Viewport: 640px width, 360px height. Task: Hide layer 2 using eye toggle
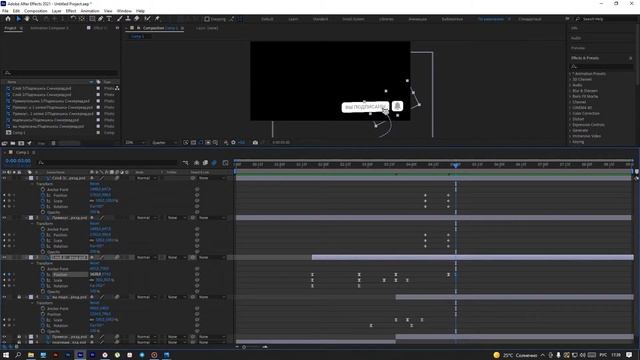[4, 218]
